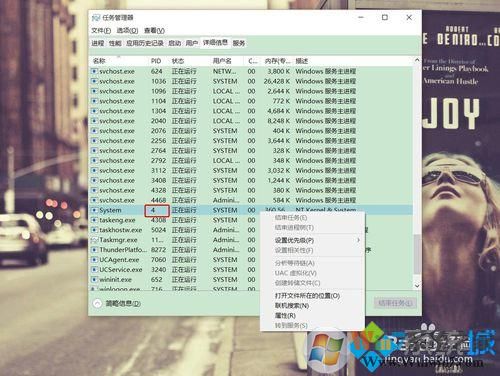
Task: Sort by the 描述 column header
Action: pos(302,61)
